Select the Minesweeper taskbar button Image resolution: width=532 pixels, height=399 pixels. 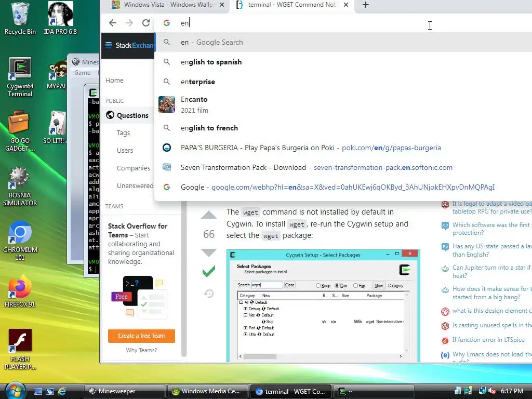[125, 391]
